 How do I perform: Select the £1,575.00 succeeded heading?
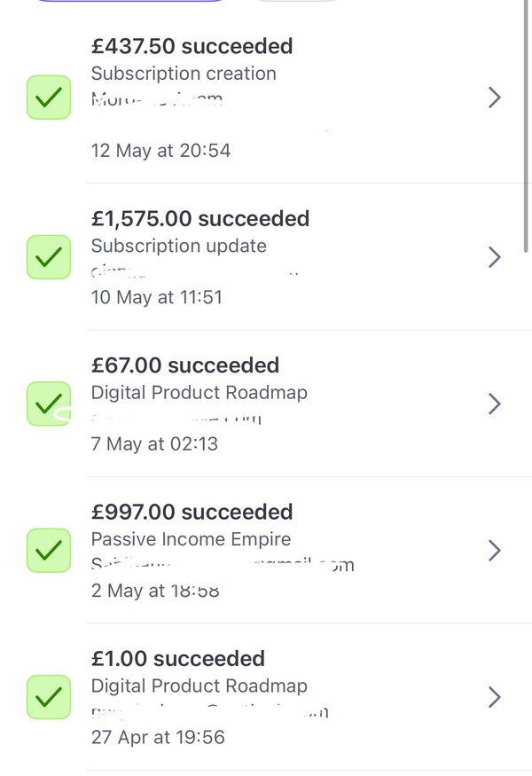pos(200,218)
